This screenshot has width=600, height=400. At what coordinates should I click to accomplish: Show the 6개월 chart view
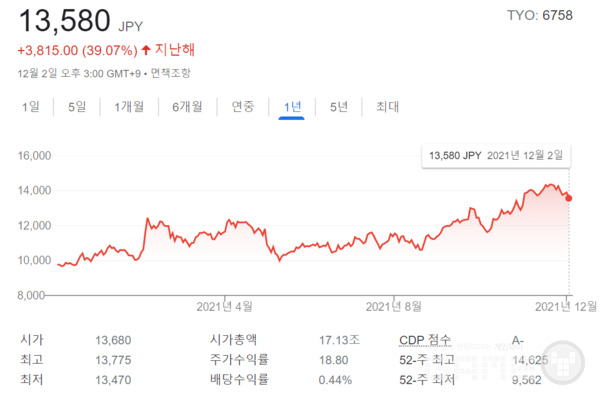click(188, 107)
